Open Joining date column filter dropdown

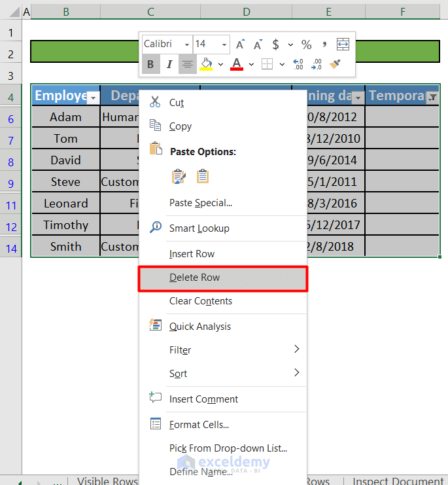click(358, 98)
